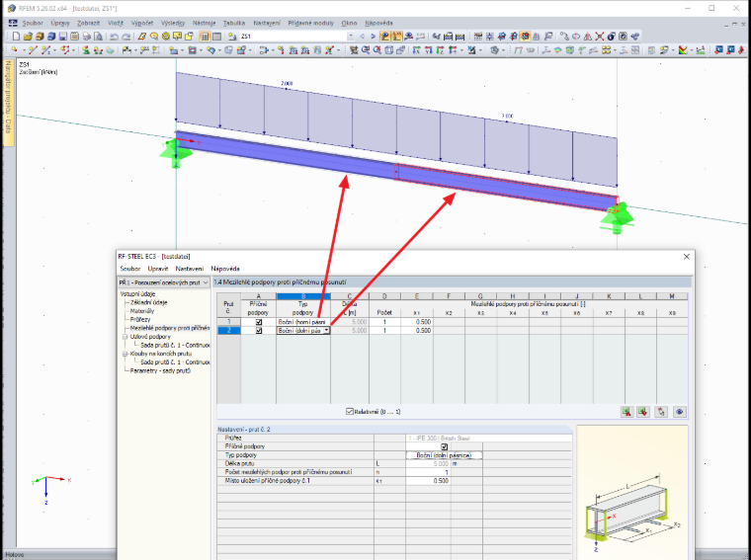Open the Výpočet menu
Image resolution: width=751 pixels, height=560 pixels.
tap(141, 23)
